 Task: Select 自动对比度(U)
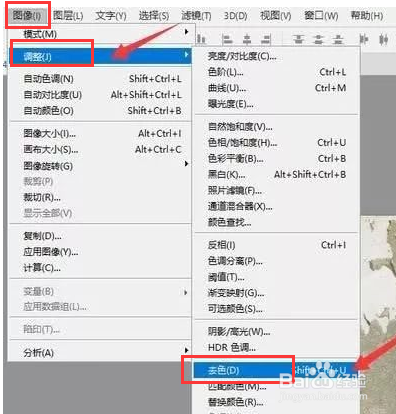click(100, 95)
